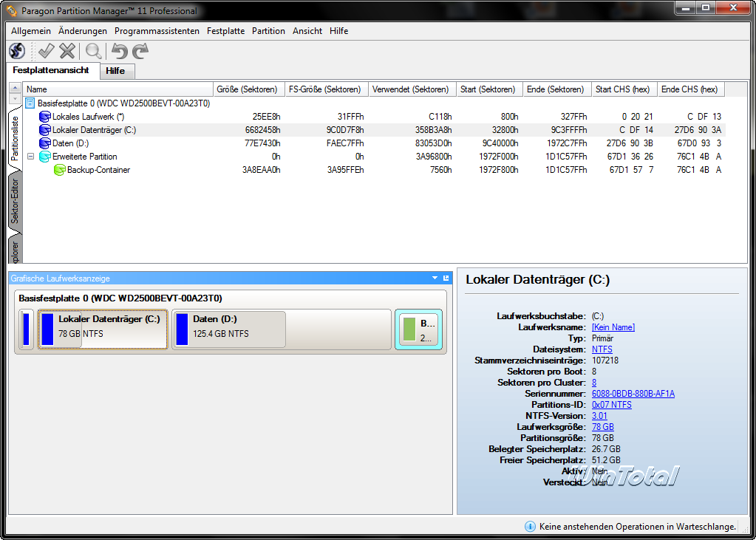Open the Programmassistenten menu

pos(157,31)
